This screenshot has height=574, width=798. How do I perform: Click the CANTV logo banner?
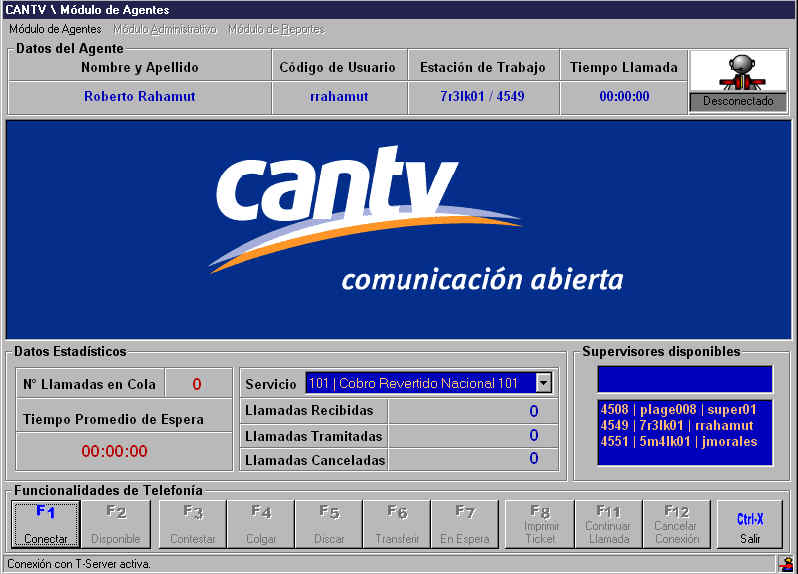tap(398, 229)
